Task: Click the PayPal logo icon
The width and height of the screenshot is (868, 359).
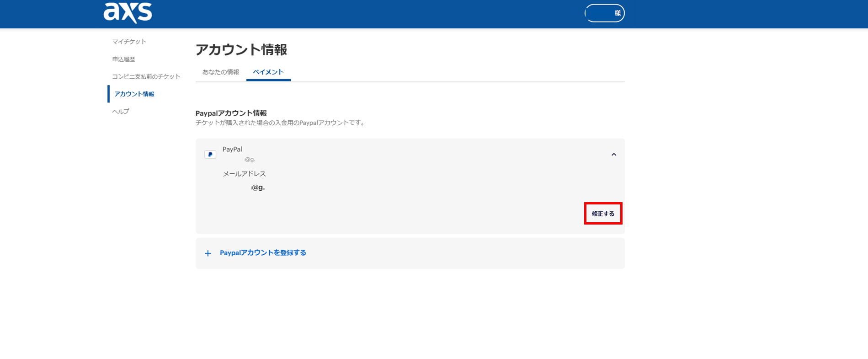Action: [x=210, y=155]
